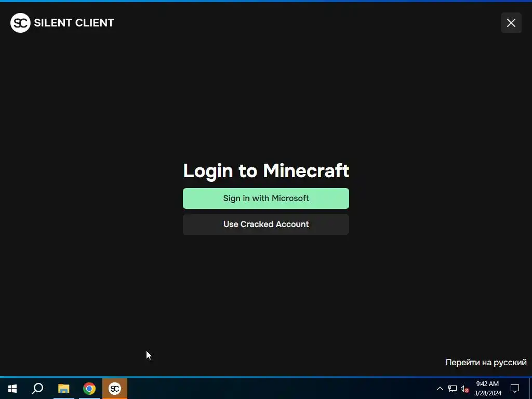Sign in with Microsoft button
532x399 pixels.
[x=265, y=198]
